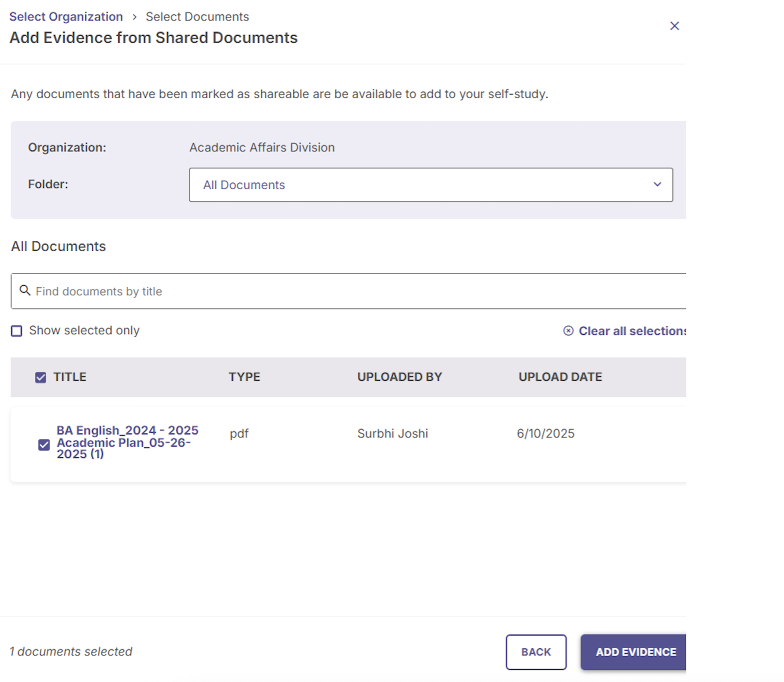Click the All Documents section heading
The height and width of the screenshot is (682, 784).
(58, 246)
